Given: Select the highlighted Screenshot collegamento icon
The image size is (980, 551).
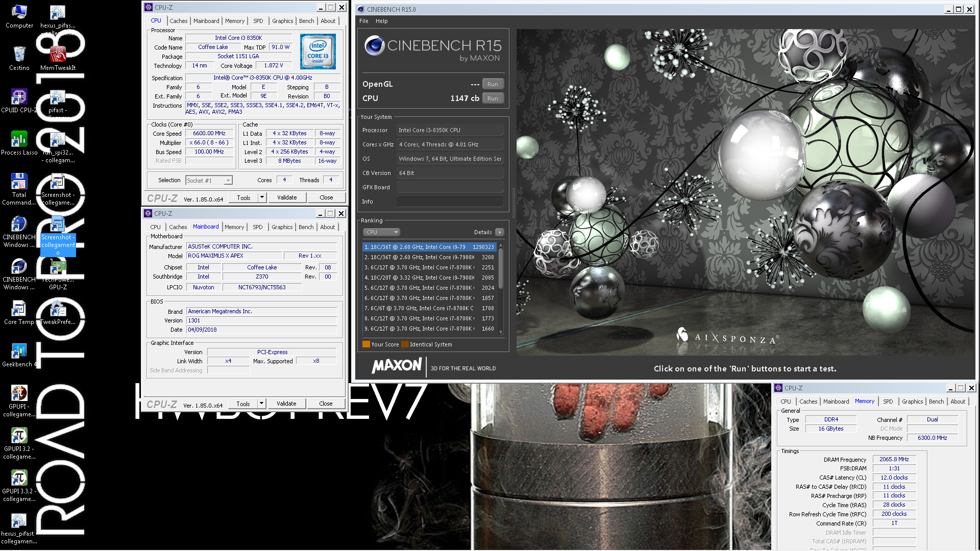Looking at the screenshot, I should point(58,236).
